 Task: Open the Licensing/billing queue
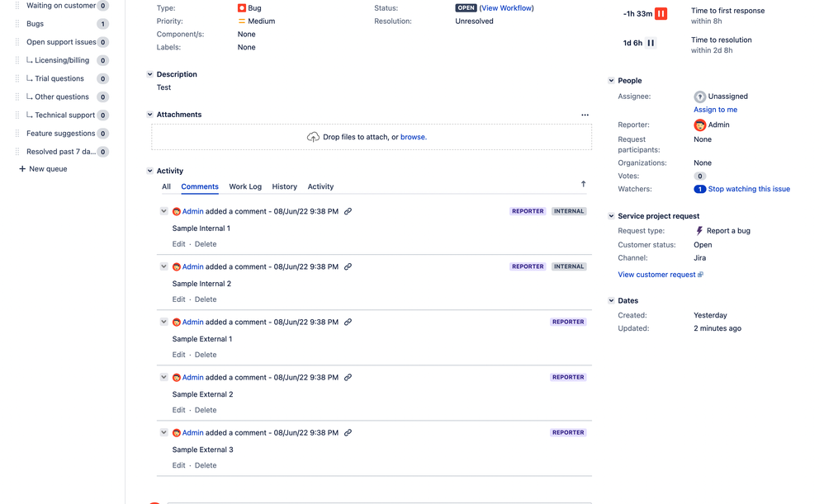(x=62, y=61)
